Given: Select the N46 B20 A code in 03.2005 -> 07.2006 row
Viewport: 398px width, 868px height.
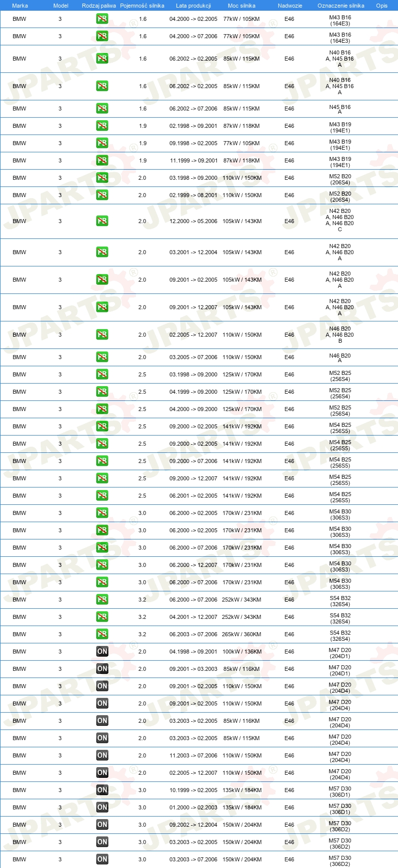Looking at the screenshot, I should (x=340, y=358).
